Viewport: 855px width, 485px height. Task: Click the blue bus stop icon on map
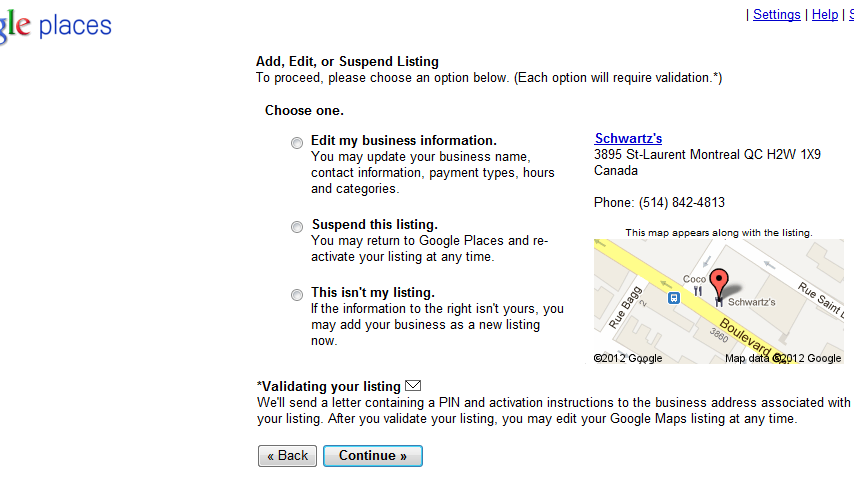[x=675, y=296]
